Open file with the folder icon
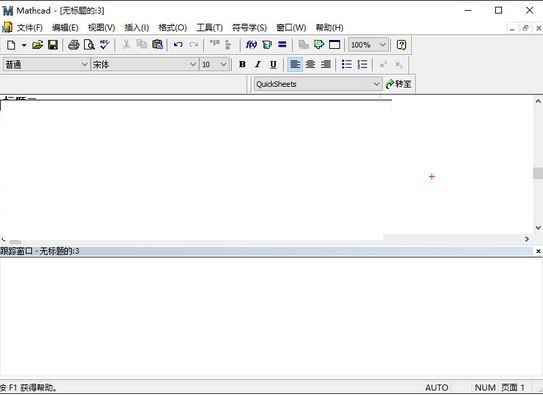This screenshot has width=543, height=395. [37, 45]
